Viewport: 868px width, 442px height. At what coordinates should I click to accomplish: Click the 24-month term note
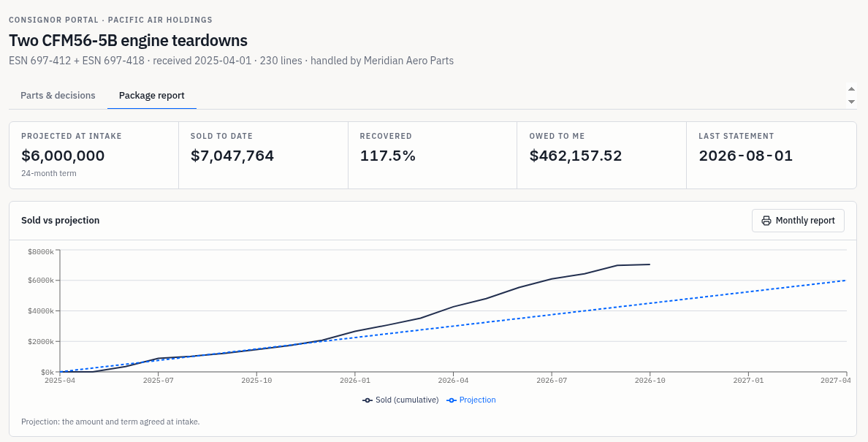(x=49, y=173)
